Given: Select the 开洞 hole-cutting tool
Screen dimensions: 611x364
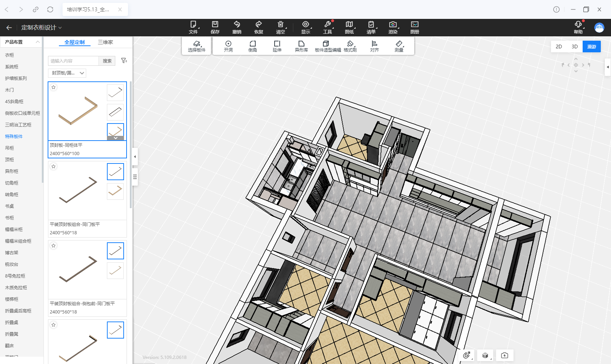Looking at the screenshot, I should 228,46.
